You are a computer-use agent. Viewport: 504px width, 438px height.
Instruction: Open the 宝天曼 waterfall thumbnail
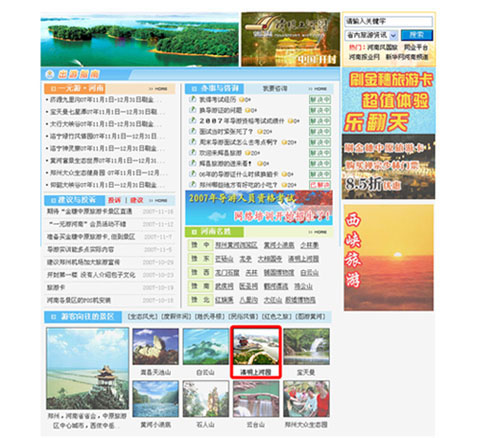[306, 347]
